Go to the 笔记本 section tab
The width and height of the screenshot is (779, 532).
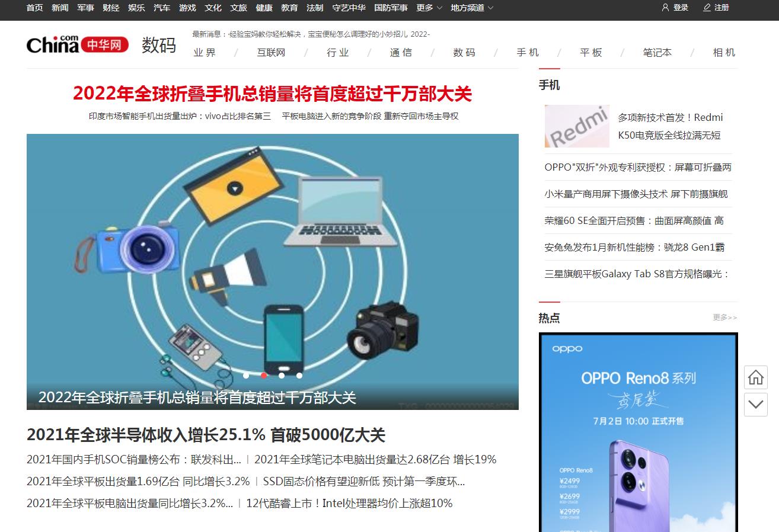pos(657,53)
